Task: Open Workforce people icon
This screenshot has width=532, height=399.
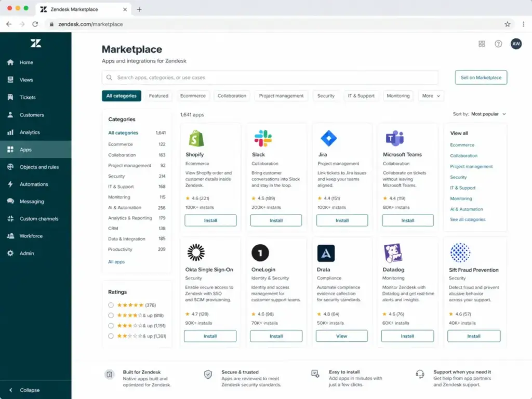Action: 10,236
